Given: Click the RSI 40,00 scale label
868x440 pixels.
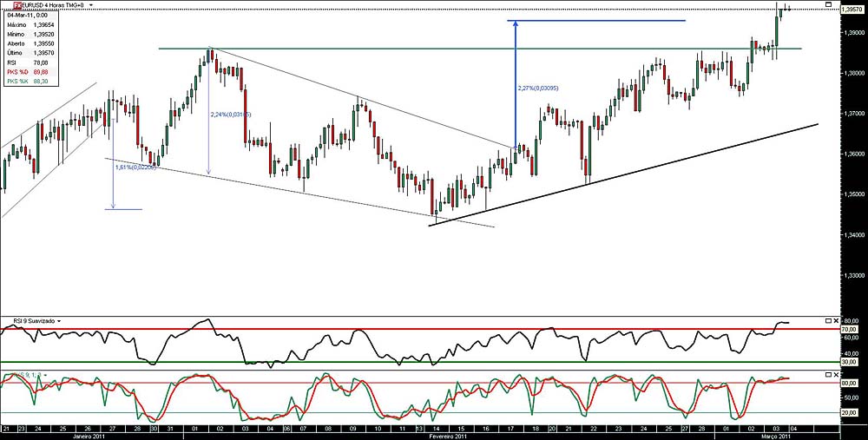Looking at the screenshot, I should coord(851,354).
